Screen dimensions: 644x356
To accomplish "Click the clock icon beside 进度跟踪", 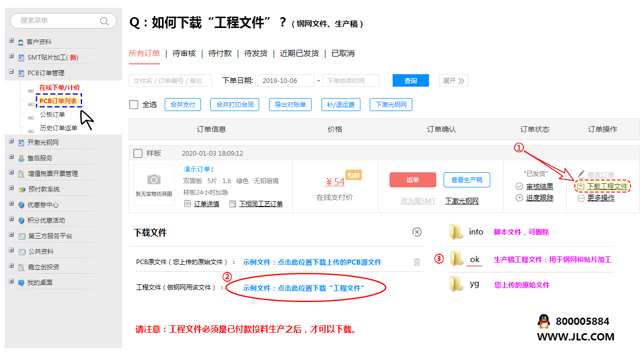I will tap(519, 197).
